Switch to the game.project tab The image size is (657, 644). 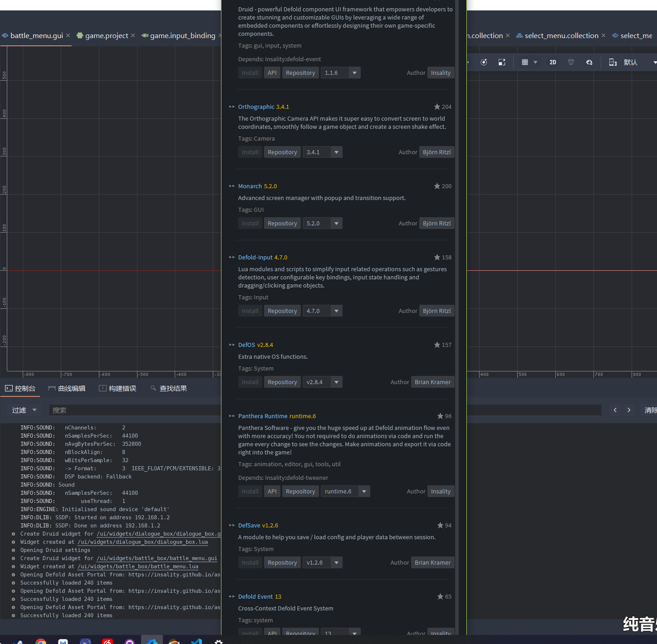(x=107, y=35)
